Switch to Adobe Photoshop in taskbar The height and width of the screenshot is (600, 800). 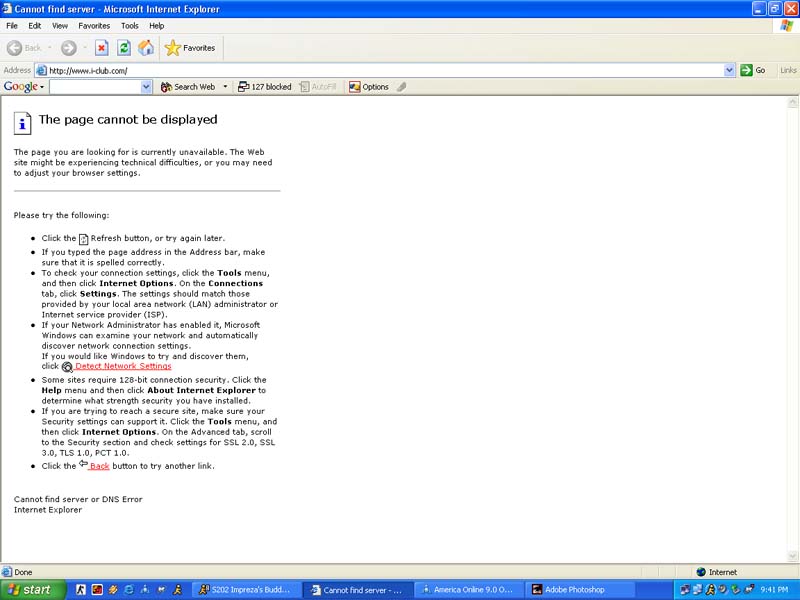click(574, 590)
